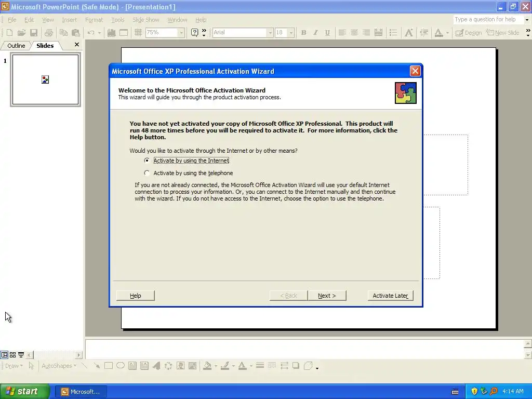Viewport: 532px width, 399px height.
Task: Click the Save floppy disk icon
Action: [34, 33]
